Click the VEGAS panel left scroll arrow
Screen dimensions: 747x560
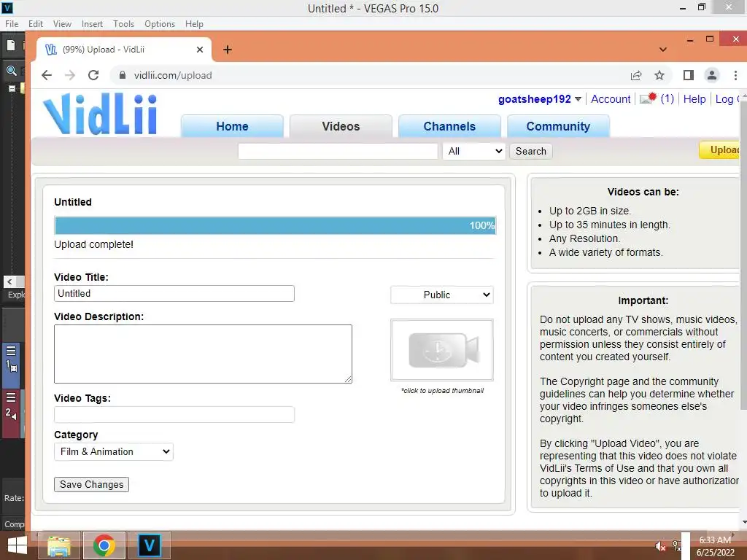[x=9, y=281]
